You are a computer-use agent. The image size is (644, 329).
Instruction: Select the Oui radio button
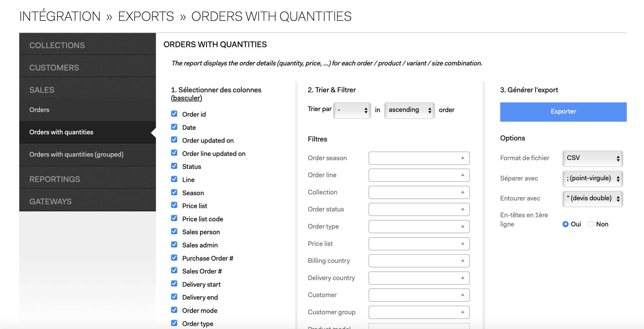(565, 224)
